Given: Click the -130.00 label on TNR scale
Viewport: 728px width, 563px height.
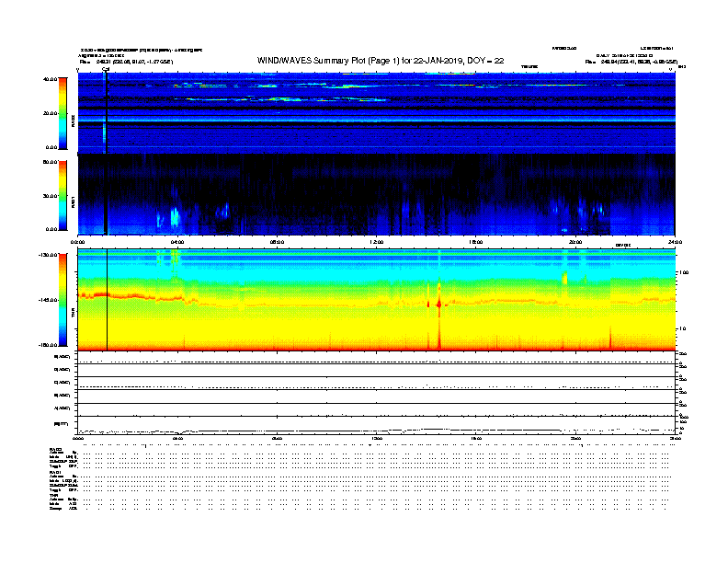Looking at the screenshot, I should [49, 255].
